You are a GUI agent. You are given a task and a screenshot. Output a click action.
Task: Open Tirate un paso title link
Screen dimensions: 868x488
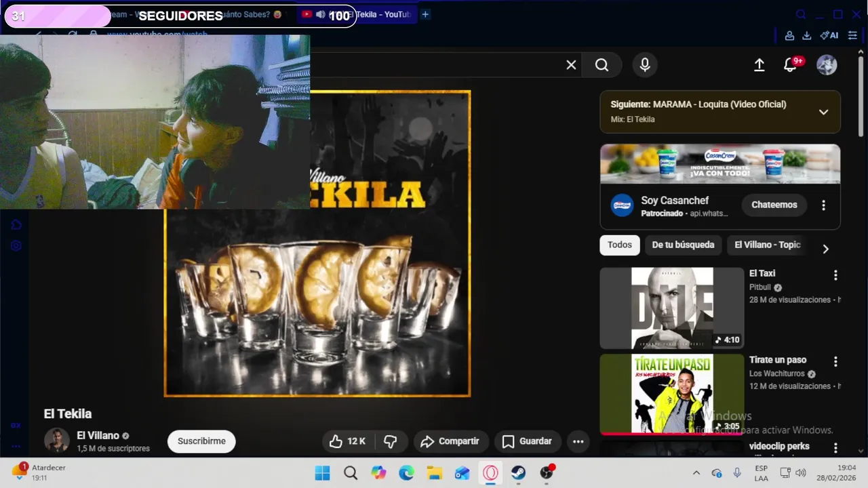[778, 360]
